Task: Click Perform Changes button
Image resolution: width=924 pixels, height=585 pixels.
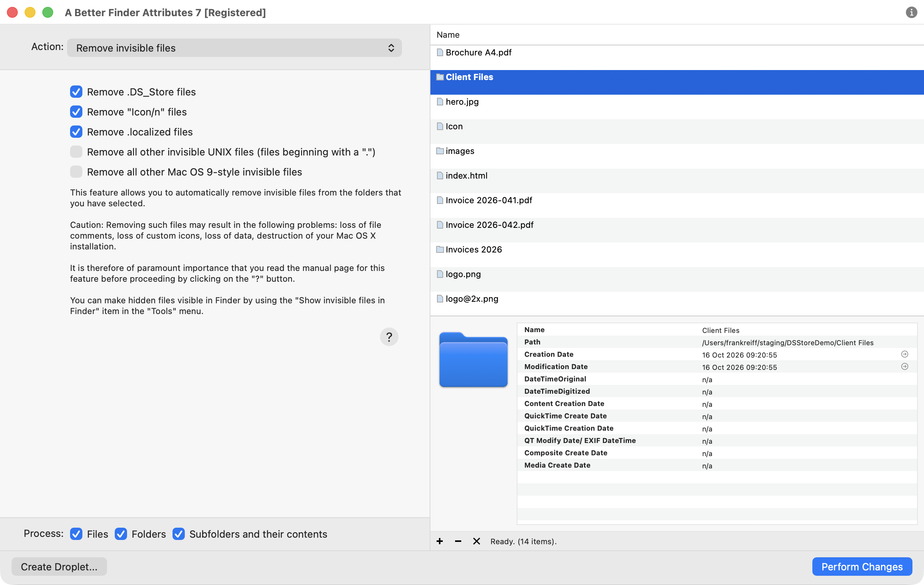Action: coord(862,567)
